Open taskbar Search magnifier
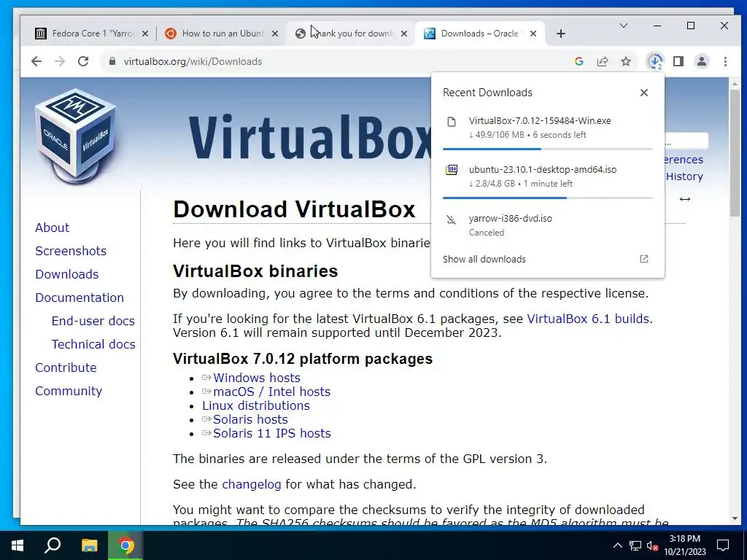Image resolution: width=747 pixels, height=560 pixels. coord(53,545)
